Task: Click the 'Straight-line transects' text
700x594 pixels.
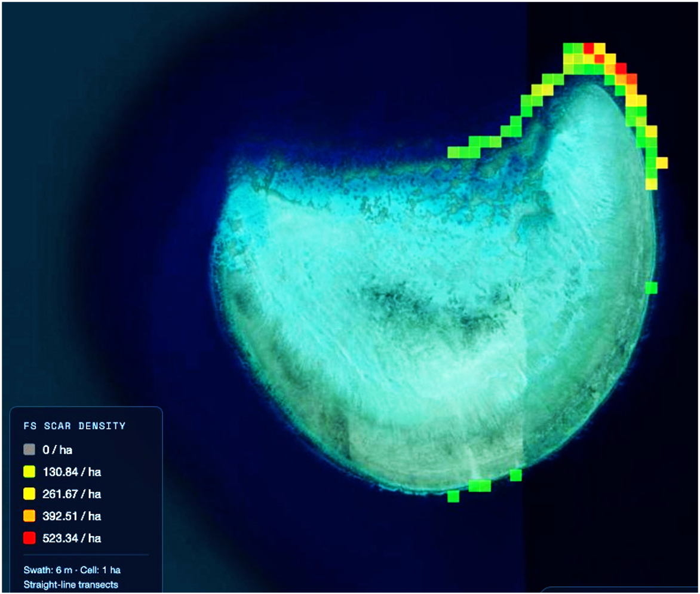Action: click(x=71, y=584)
